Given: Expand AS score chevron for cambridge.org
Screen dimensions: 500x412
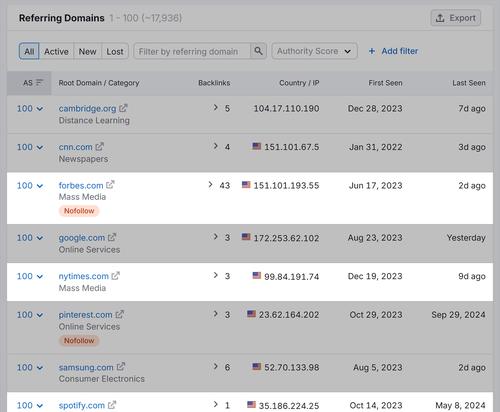Looking at the screenshot, I should [40, 109].
